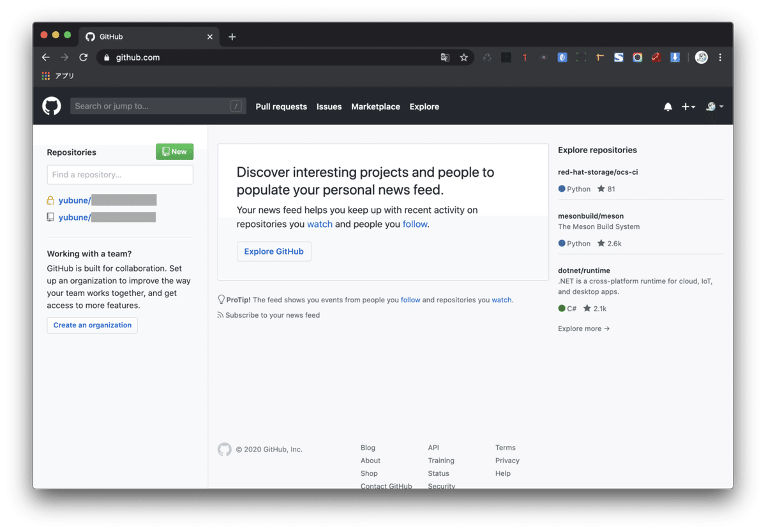
Task: Open the アプリ apps bookmark shortcut
Action: 58,76
